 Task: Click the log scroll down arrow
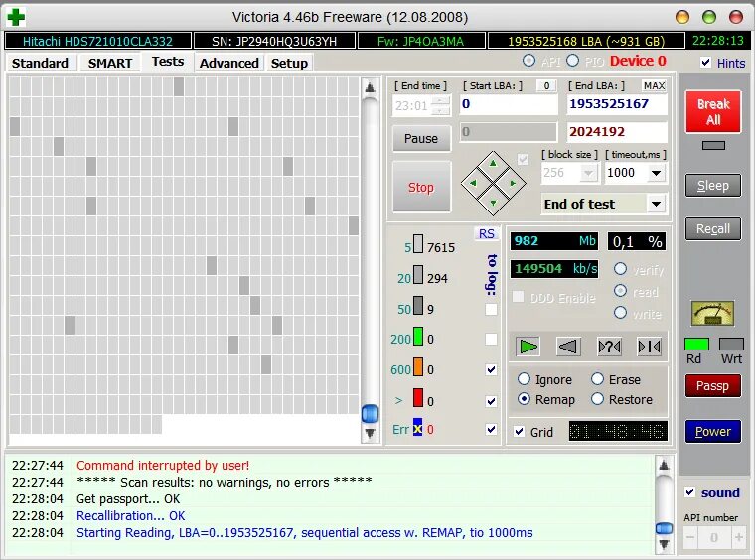(x=664, y=544)
